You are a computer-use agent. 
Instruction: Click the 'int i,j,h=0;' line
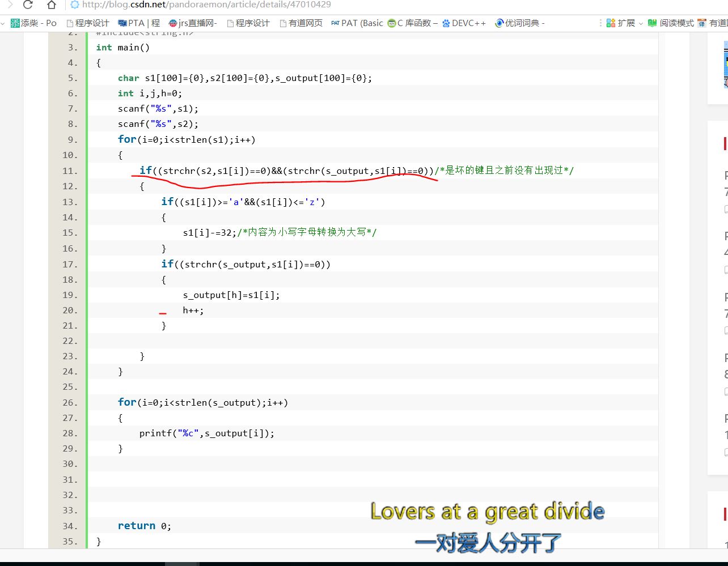150,93
